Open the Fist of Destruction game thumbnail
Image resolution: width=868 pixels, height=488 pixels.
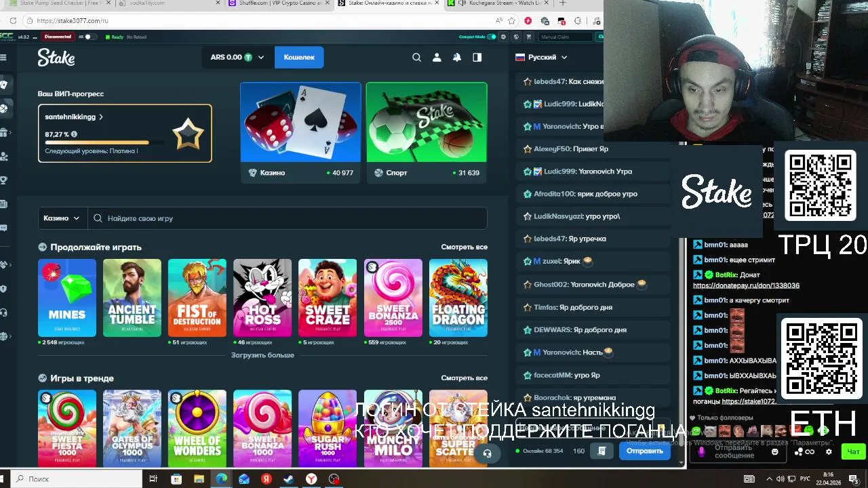[x=197, y=298]
